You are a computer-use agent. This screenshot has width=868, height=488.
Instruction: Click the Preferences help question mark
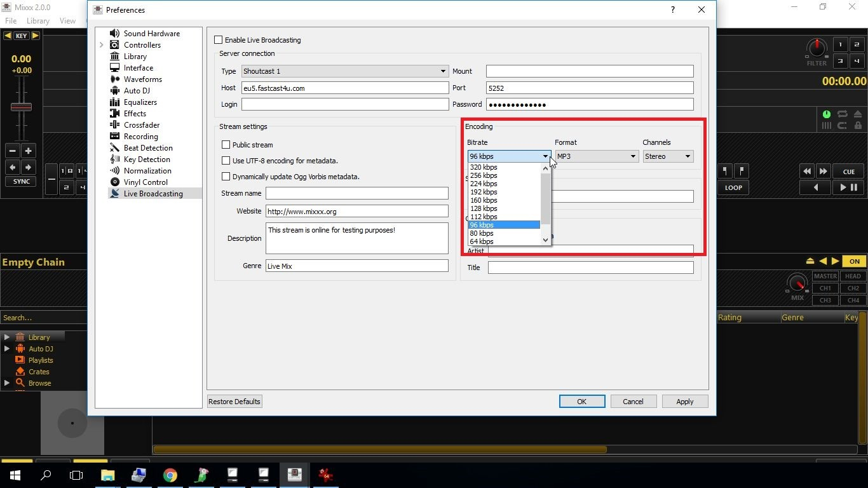tap(673, 10)
